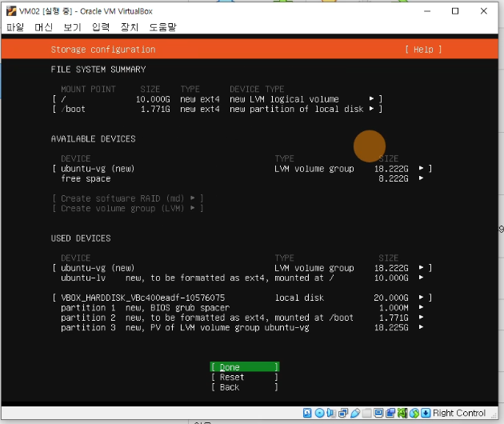504x424 pixels.
Task: Expand the ubuntu-lv 10.000G row arrow
Action: point(421,278)
